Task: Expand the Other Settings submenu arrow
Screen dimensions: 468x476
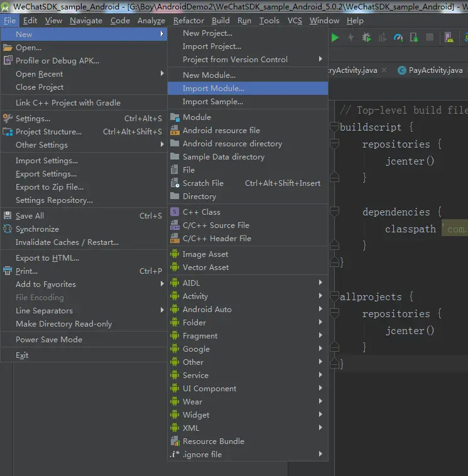Action: coord(162,144)
